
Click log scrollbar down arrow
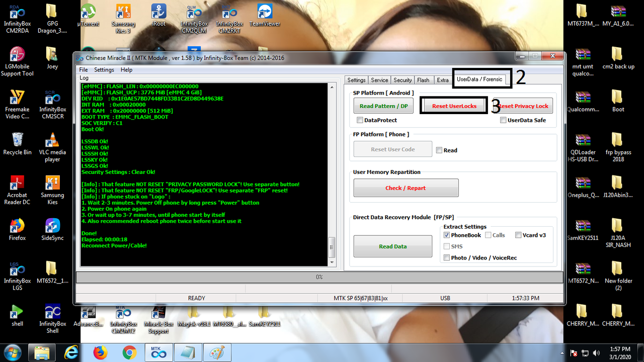[332, 262]
